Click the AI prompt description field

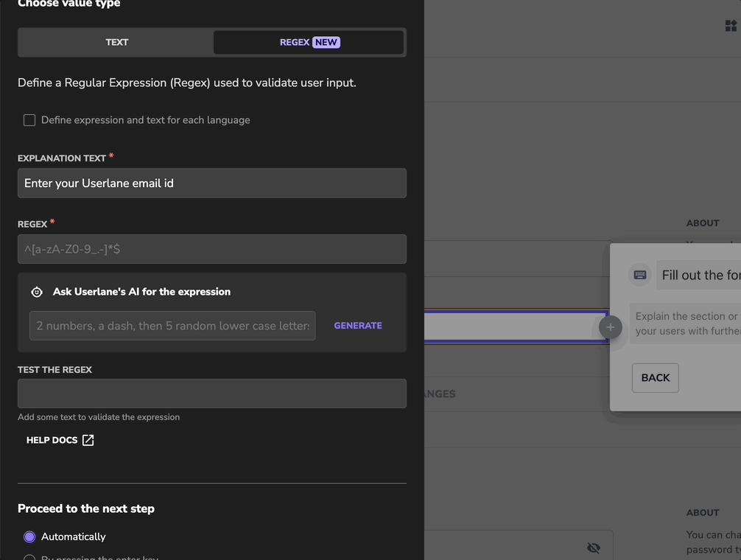pos(172,326)
